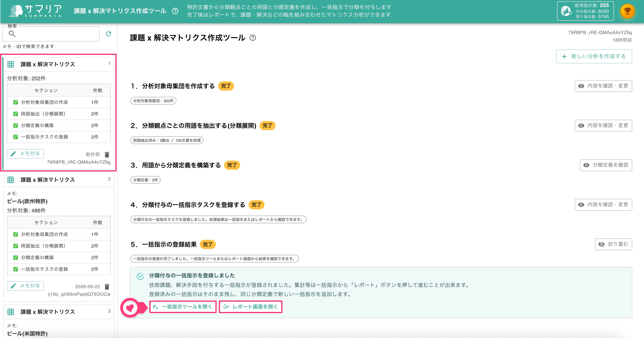The height and width of the screenshot is (338, 644).
Task: Click grid icon of matrix card 2
Action: click(11, 180)
